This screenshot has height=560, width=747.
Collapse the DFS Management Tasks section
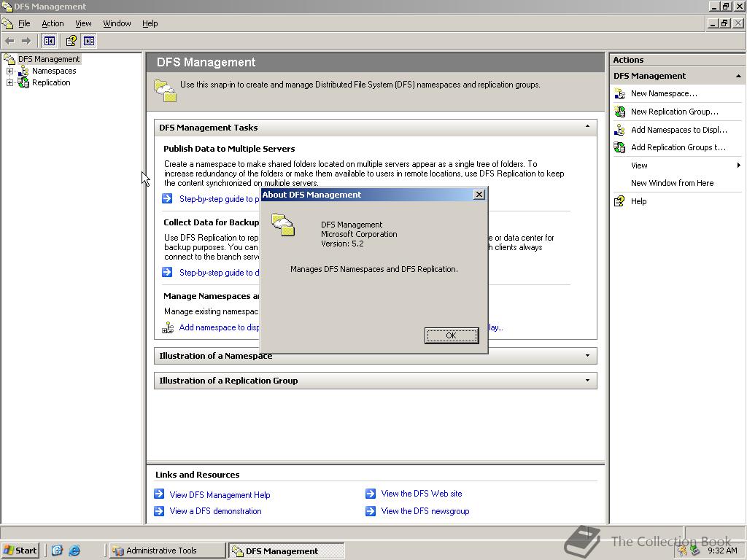(587, 127)
